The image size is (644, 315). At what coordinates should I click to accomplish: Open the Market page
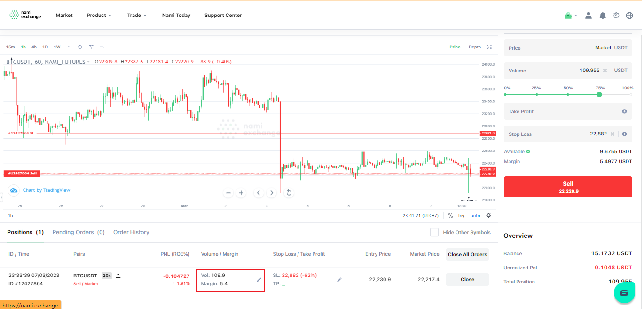64,16
